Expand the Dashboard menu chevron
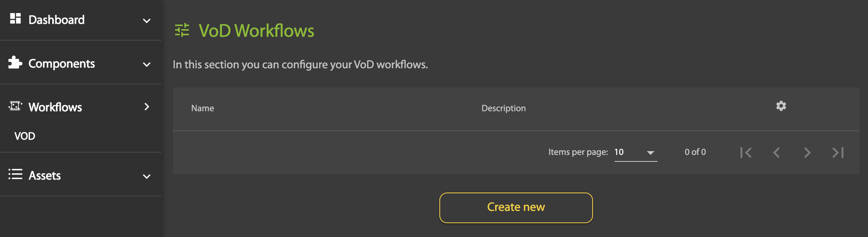This screenshot has width=868, height=237. point(147,21)
